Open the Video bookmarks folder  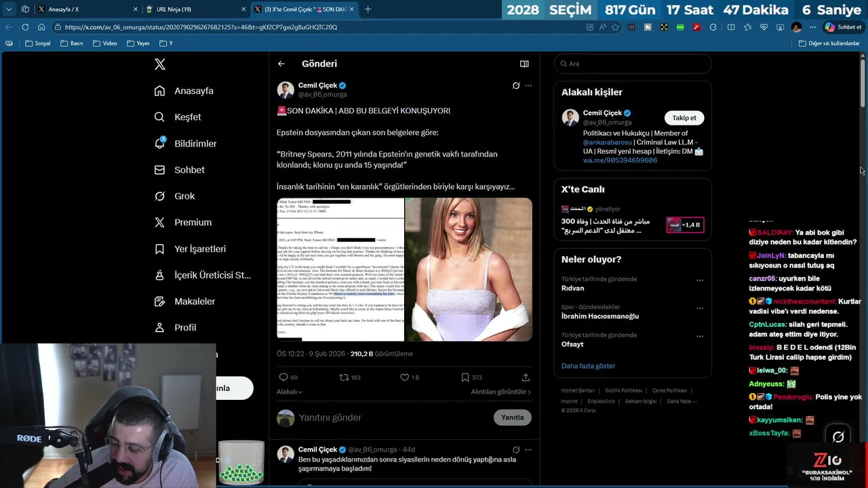click(104, 43)
